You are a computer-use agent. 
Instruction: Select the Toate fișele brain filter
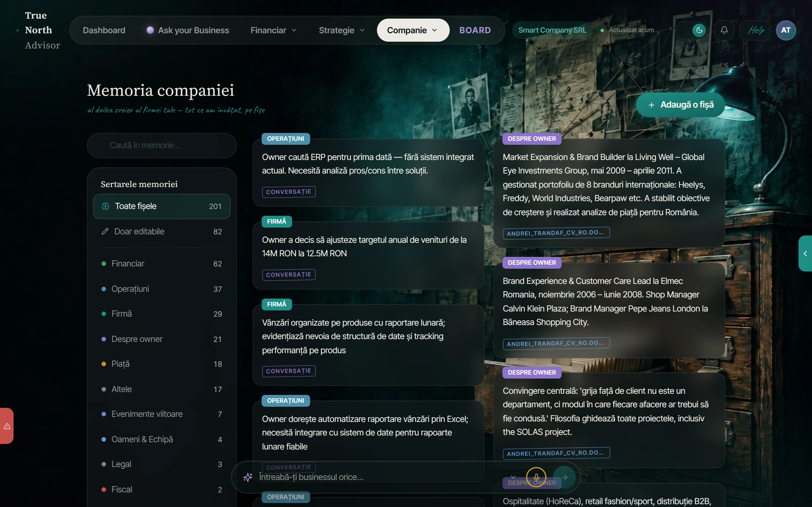tap(162, 206)
